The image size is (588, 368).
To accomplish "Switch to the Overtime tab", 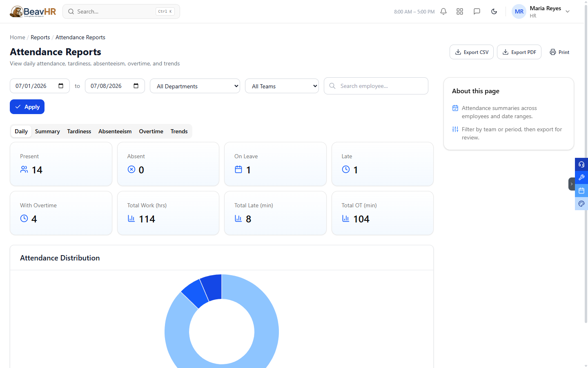I will point(151,131).
